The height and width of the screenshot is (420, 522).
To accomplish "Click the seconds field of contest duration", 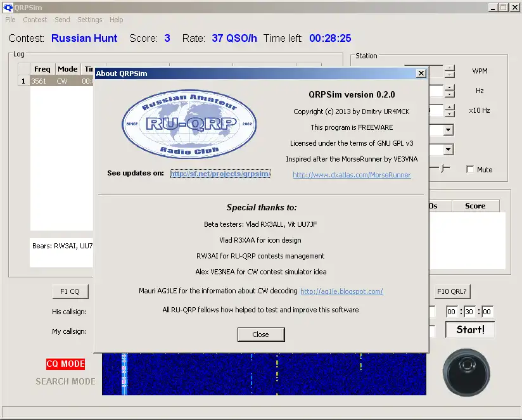I will point(487,312).
